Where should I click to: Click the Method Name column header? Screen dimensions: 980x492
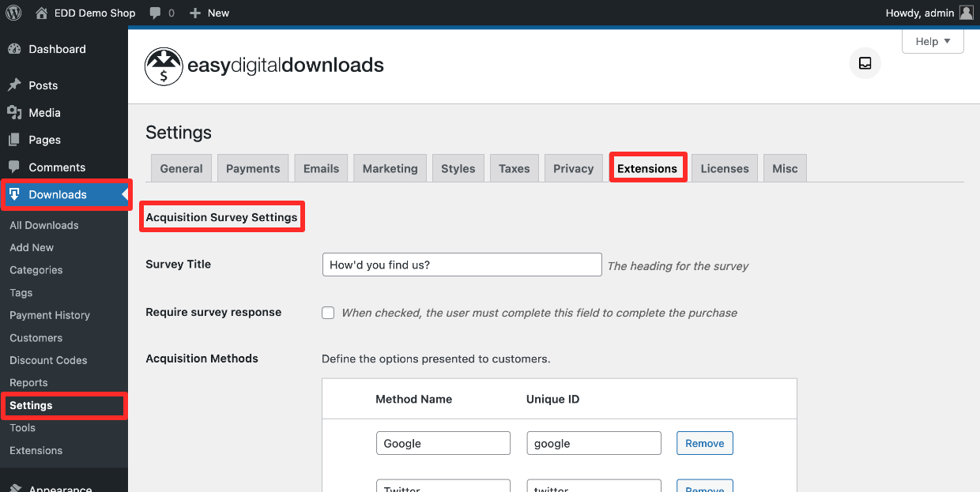point(414,399)
